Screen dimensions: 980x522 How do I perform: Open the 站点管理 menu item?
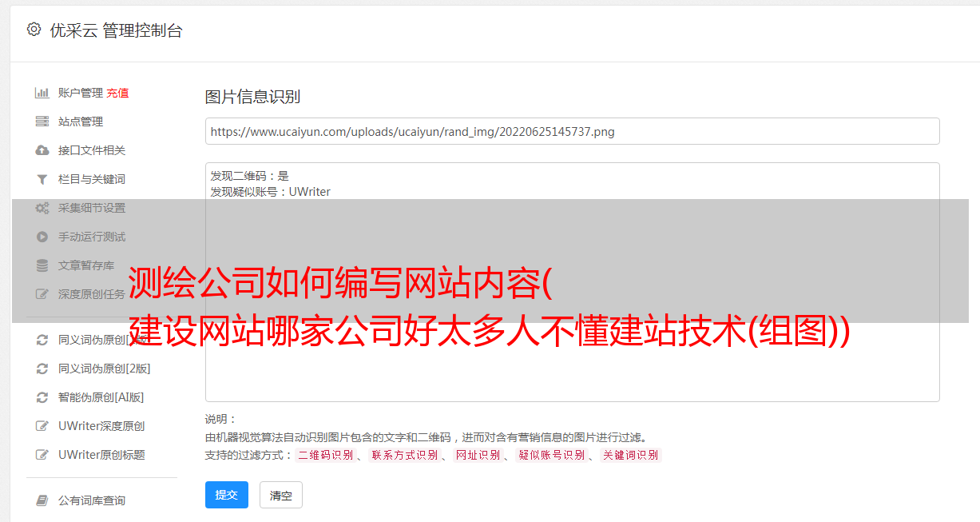coord(81,122)
